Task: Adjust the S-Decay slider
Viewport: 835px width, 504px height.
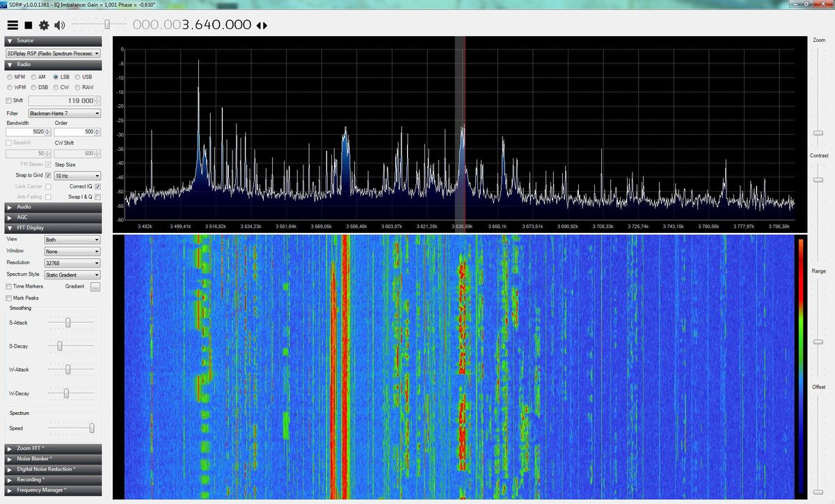Action: coord(60,346)
